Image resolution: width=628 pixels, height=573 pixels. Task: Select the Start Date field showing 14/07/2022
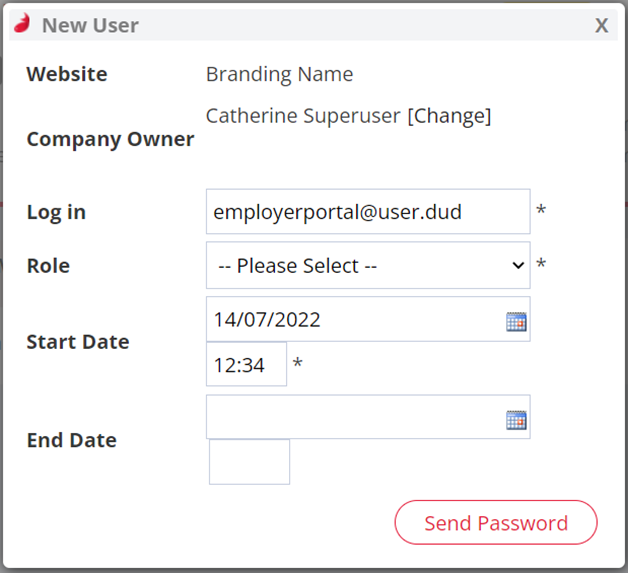(x=368, y=319)
